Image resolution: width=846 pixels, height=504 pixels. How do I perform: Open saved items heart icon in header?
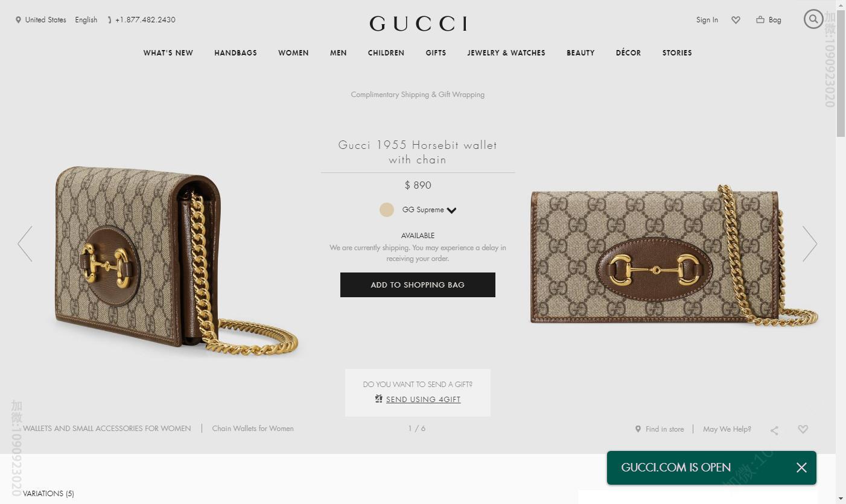coord(736,20)
